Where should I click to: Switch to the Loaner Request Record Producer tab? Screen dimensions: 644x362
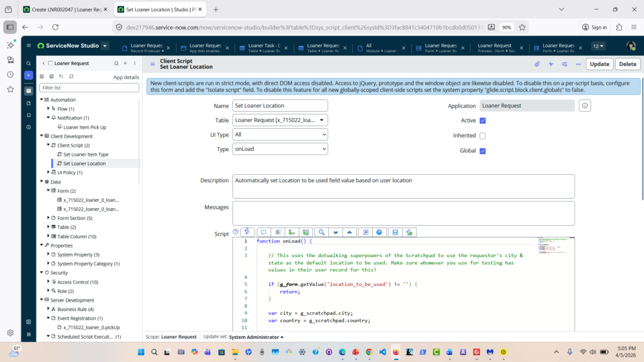point(146,48)
